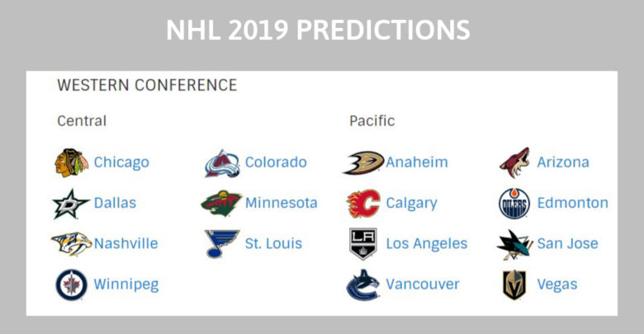The width and height of the screenshot is (644, 334).
Task: Click the Western Conference heading
Action: (147, 85)
